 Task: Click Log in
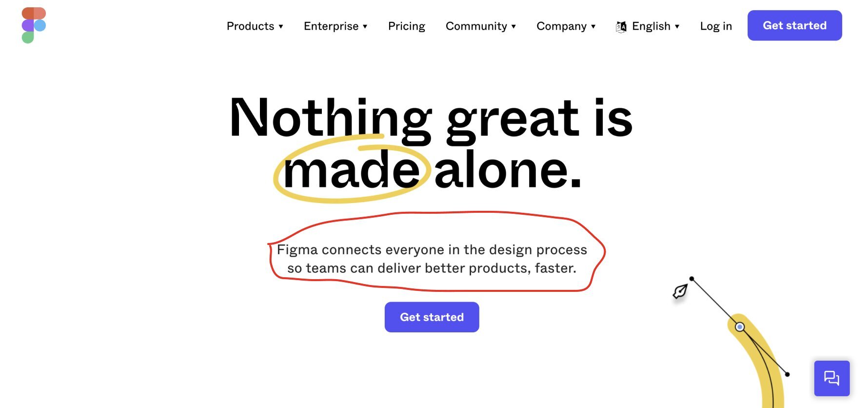pyautogui.click(x=715, y=26)
